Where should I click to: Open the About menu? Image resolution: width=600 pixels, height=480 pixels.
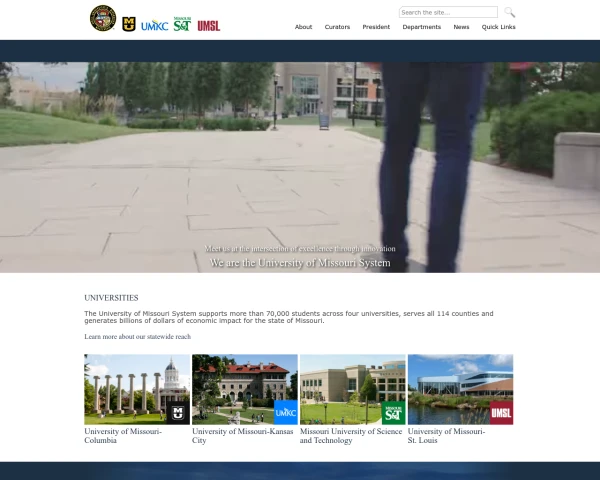coord(303,27)
